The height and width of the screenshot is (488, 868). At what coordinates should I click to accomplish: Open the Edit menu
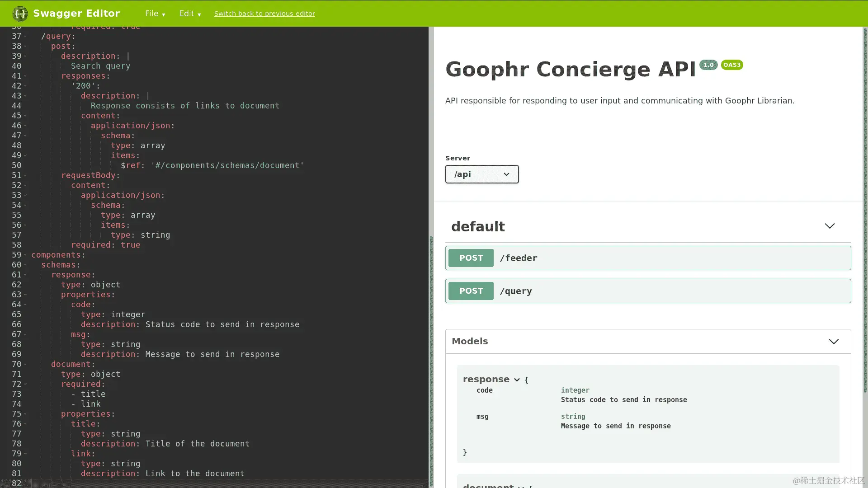pos(190,14)
